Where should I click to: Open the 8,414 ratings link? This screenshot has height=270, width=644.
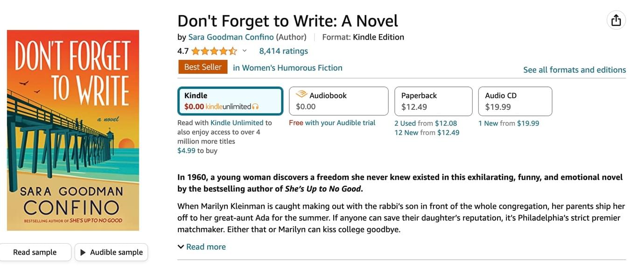tap(284, 51)
